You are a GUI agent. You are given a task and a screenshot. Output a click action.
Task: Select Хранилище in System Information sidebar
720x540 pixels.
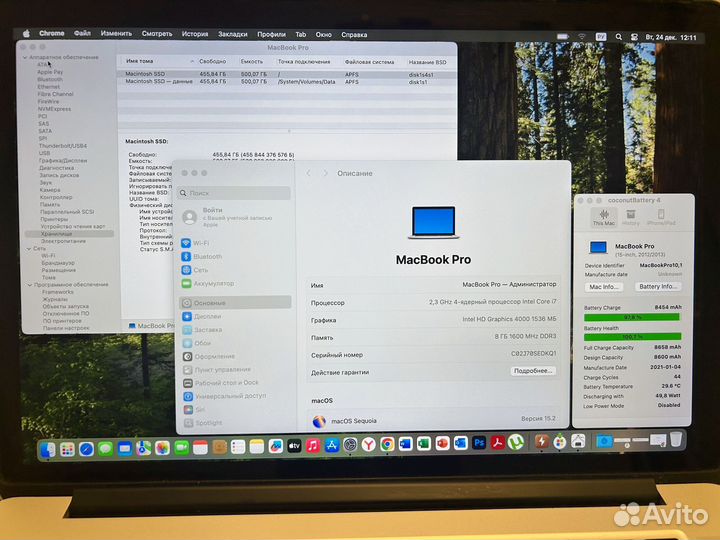pos(69,234)
